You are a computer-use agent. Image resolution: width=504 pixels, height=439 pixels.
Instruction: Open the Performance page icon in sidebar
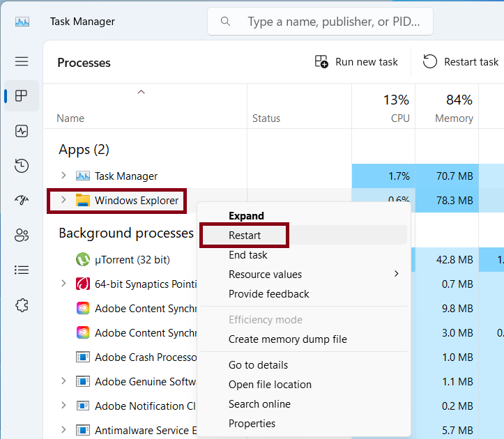(x=22, y=131)
